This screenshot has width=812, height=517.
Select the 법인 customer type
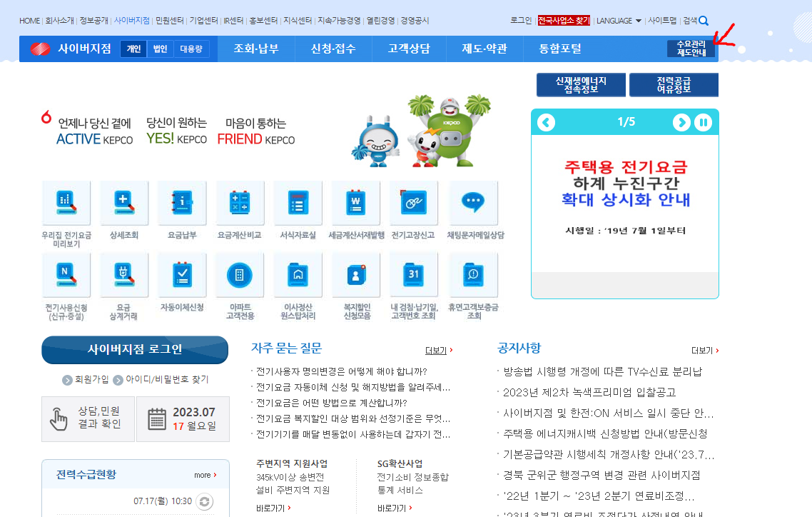(160, 49)
